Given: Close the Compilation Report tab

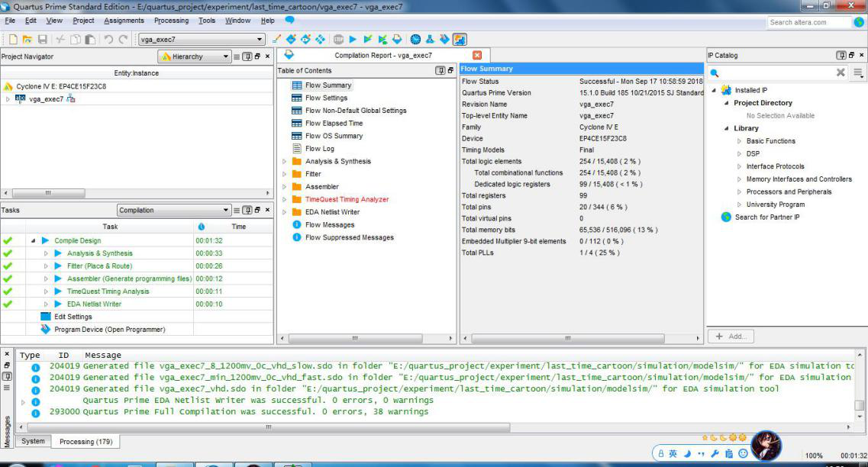Looking at the screenshot, I should [x=477, y=56].
